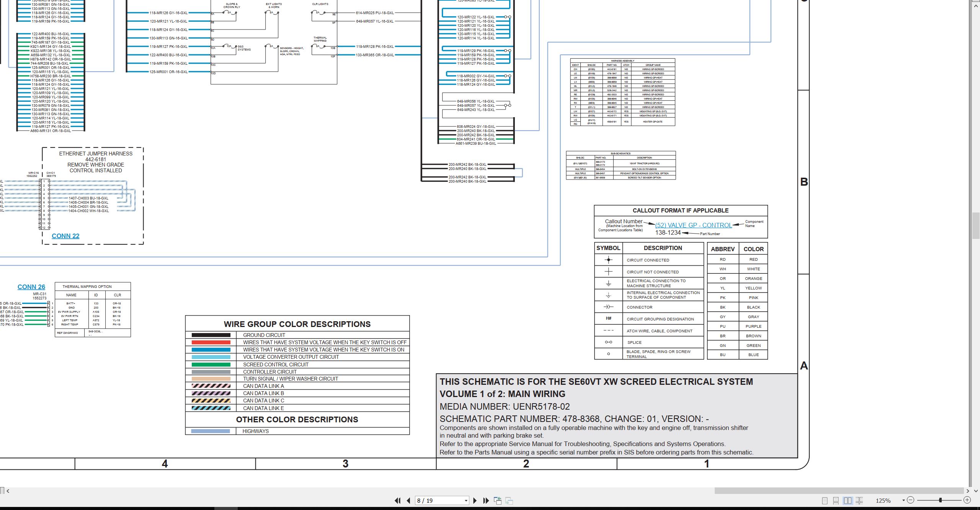The width and height of the screenshot is (980, 510).
Task: Open the zoom level dropdown arrow
Action: click(x=903, y=500)
